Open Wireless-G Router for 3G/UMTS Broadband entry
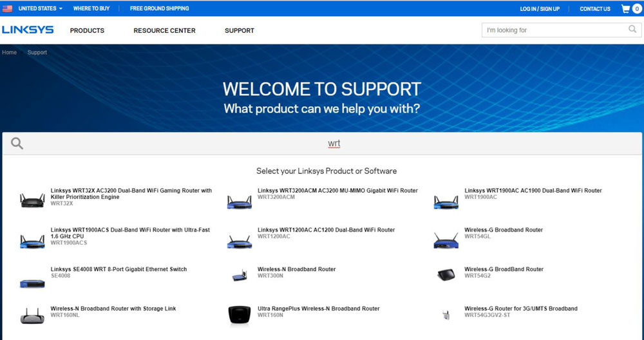 (521, 309)
